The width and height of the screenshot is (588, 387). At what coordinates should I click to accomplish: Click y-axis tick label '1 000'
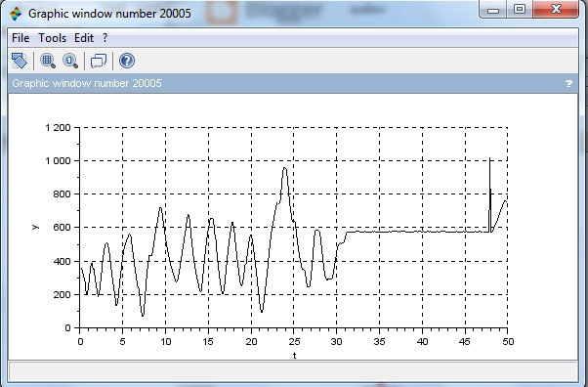[58, 160]
